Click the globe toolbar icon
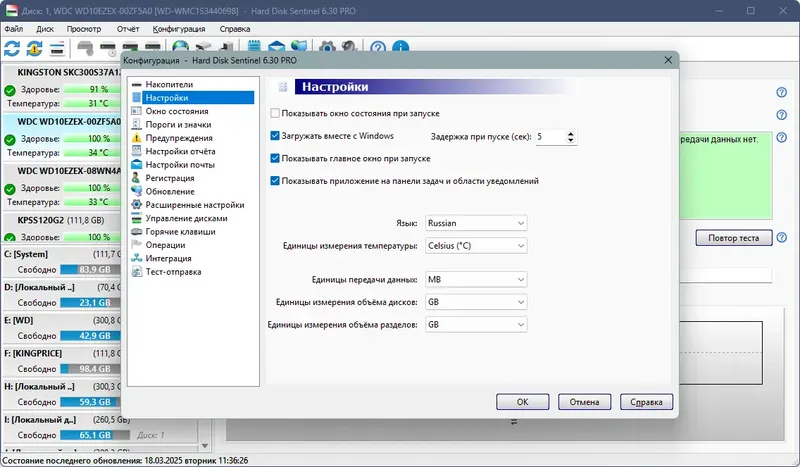 [x=180, y=46]
